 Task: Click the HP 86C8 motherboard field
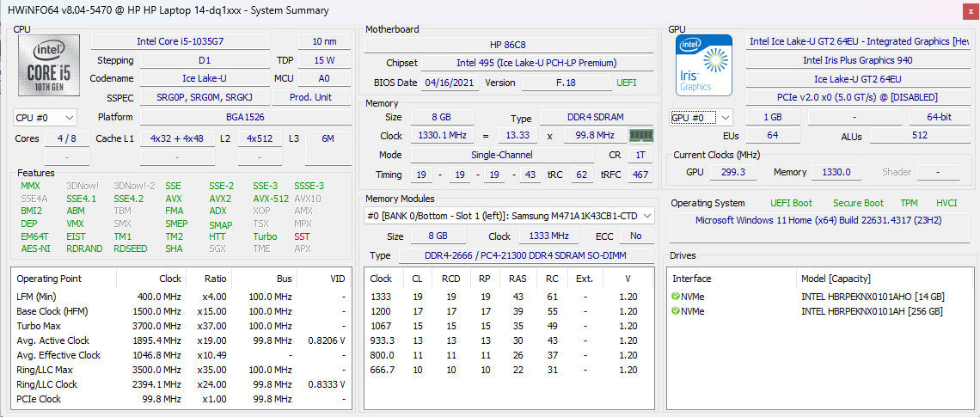(x=508, y=45)
